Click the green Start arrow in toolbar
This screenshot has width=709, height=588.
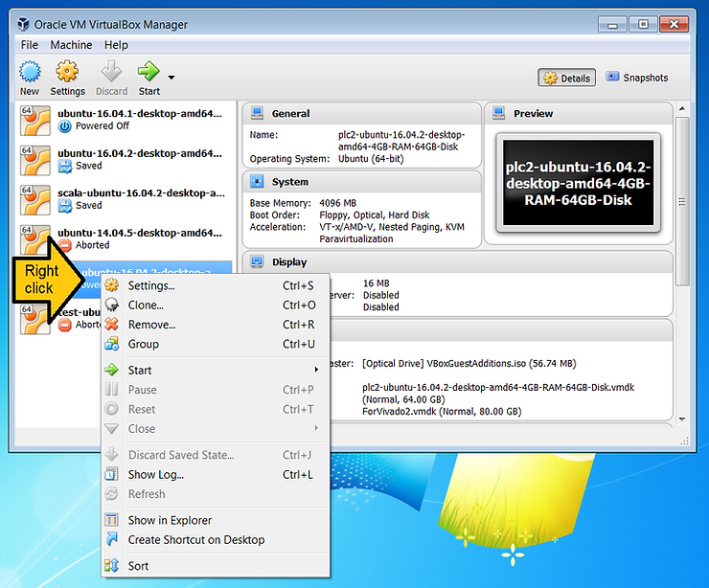point(149,71)
